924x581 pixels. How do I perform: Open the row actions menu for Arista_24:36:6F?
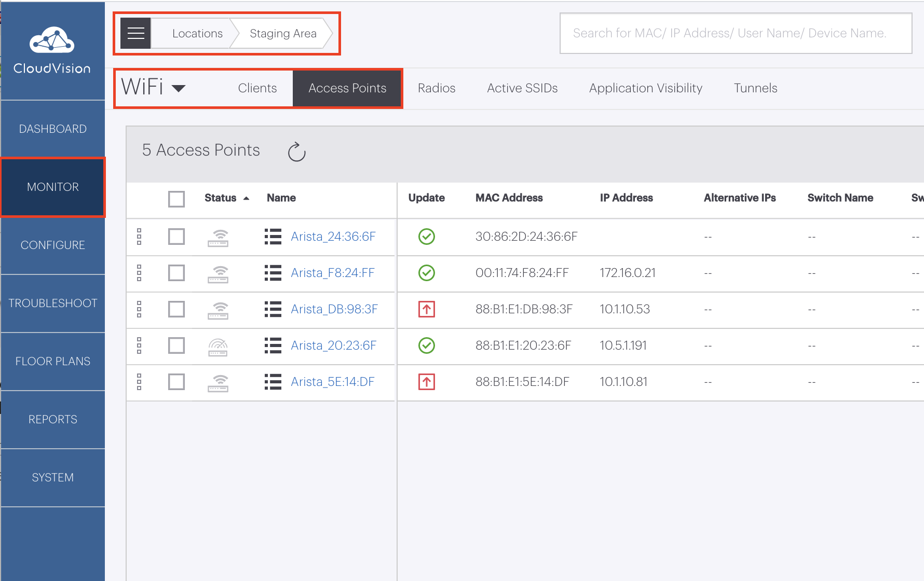[139, 237]
